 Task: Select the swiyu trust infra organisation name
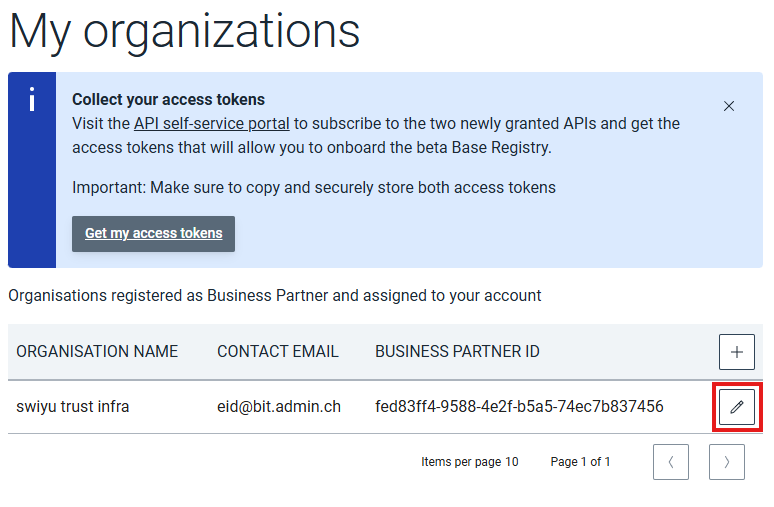point(73,407)
